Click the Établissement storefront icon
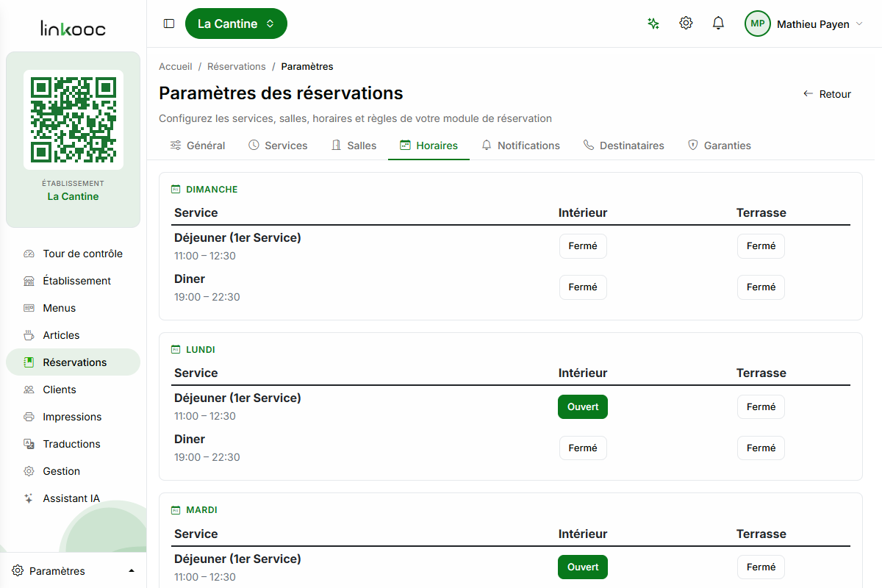The height and width of the screenshot is (588, 882). tap(29, 281)
